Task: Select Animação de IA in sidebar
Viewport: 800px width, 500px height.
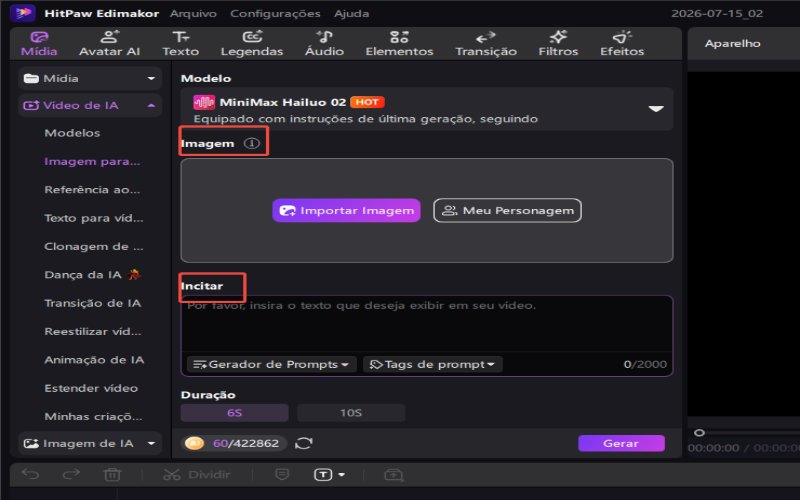Action: 94,360
